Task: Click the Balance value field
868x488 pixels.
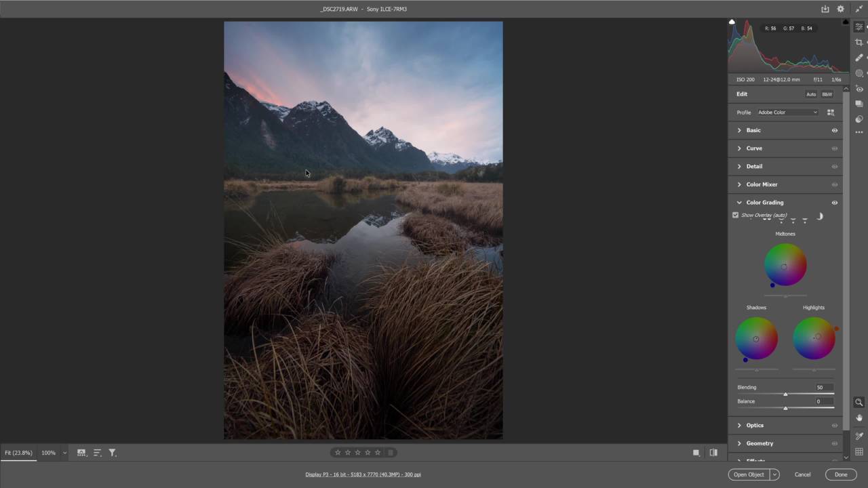Action: coord(824,401)
